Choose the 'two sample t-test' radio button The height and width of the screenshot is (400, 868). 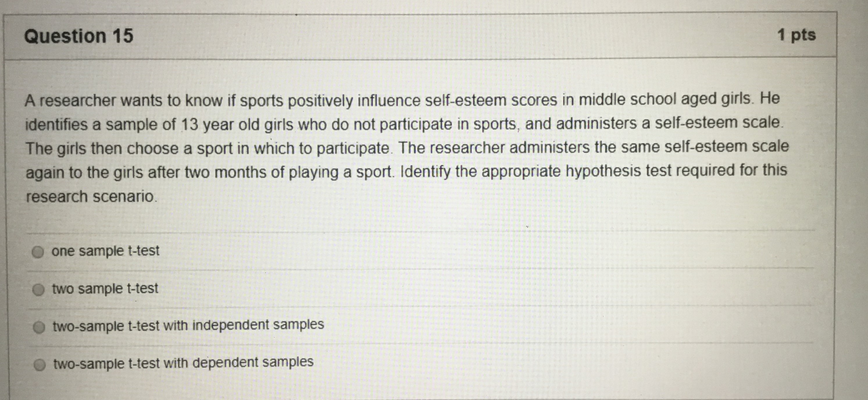(x=38, y=290)
